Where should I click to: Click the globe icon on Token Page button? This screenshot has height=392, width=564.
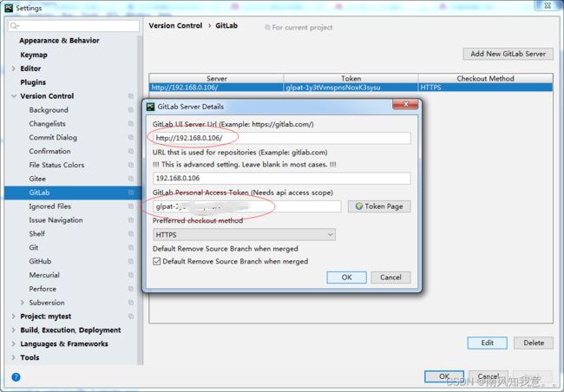[x=358, y=206]
